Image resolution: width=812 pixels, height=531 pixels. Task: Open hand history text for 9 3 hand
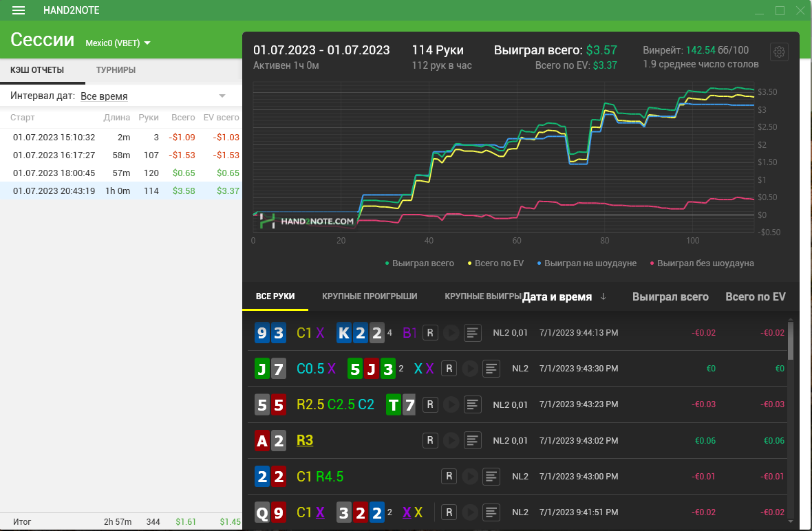(472, 333)
